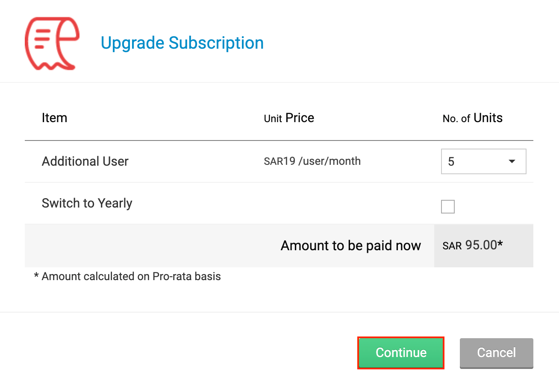The width and height of the screenshot is (559, 392).
Task: Click the Amount to be paid now label
Action: tap(351, 246)
